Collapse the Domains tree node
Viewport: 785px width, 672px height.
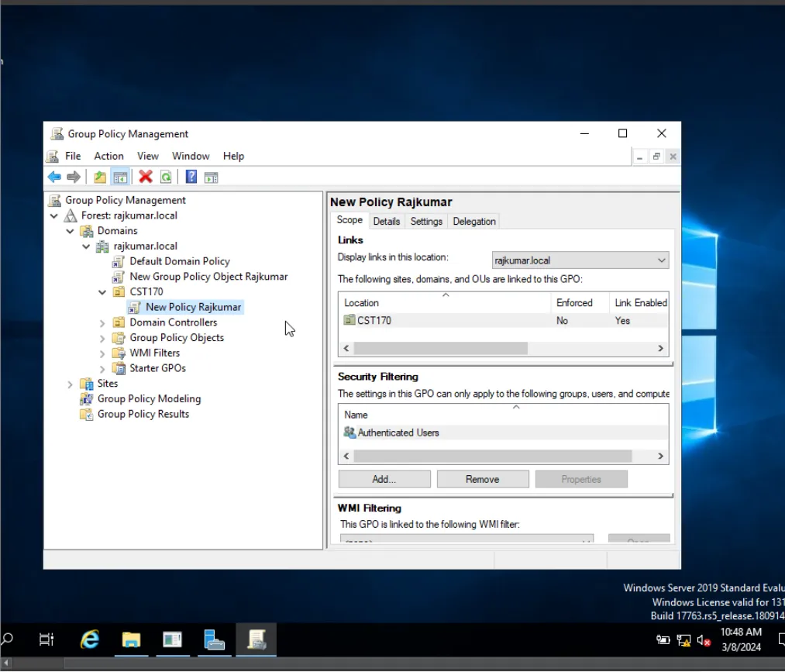click(x=70, y=231)
